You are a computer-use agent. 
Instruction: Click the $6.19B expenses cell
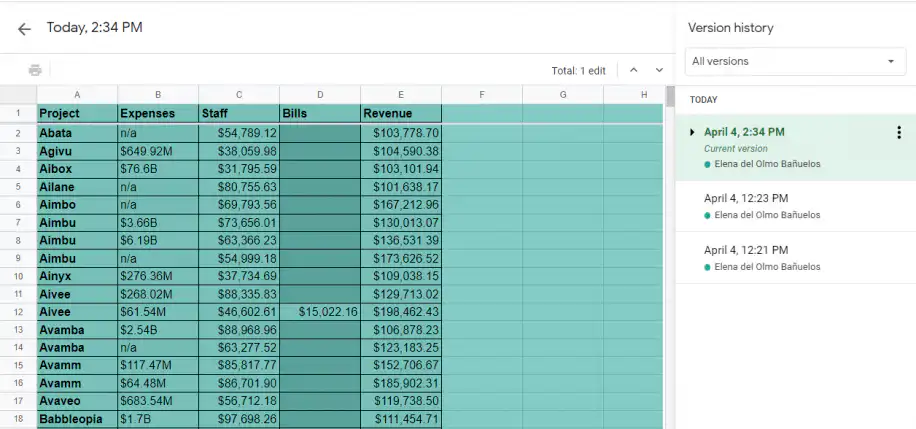158,240
